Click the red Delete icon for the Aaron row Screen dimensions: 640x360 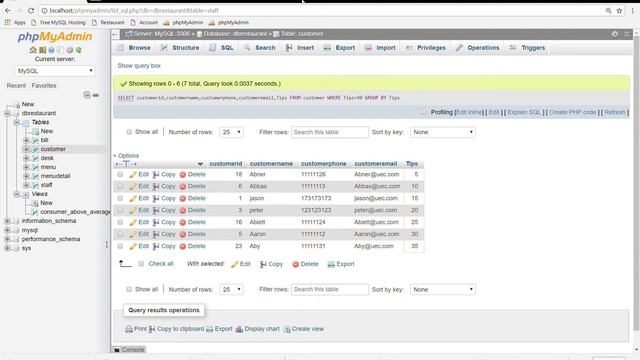pyautogui.click(x=183, y=235)
